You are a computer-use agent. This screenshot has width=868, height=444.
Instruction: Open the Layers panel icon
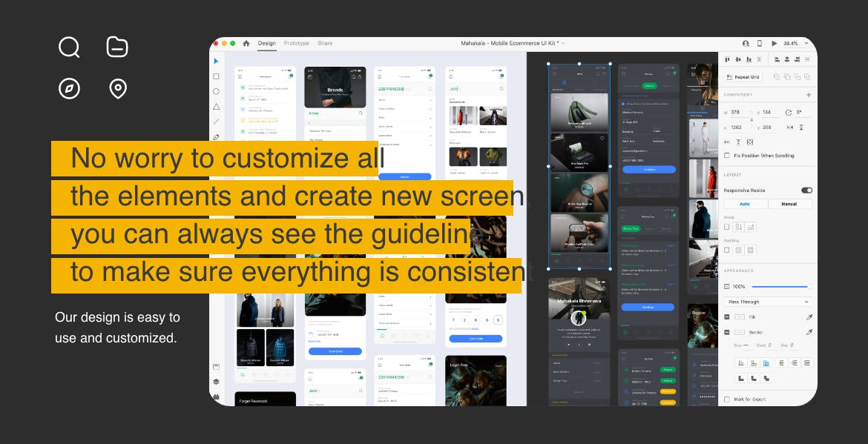coord(216,382)
